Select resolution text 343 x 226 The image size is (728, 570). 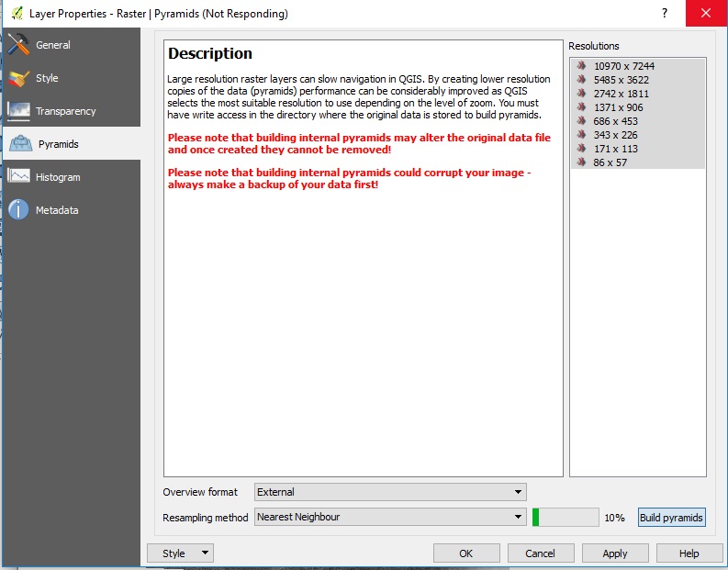pyautogui.click(x=616, y=135)
